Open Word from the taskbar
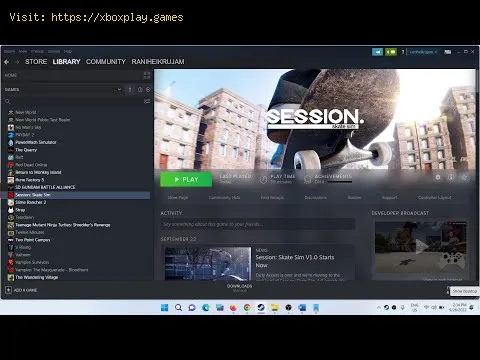 (302, 307)
